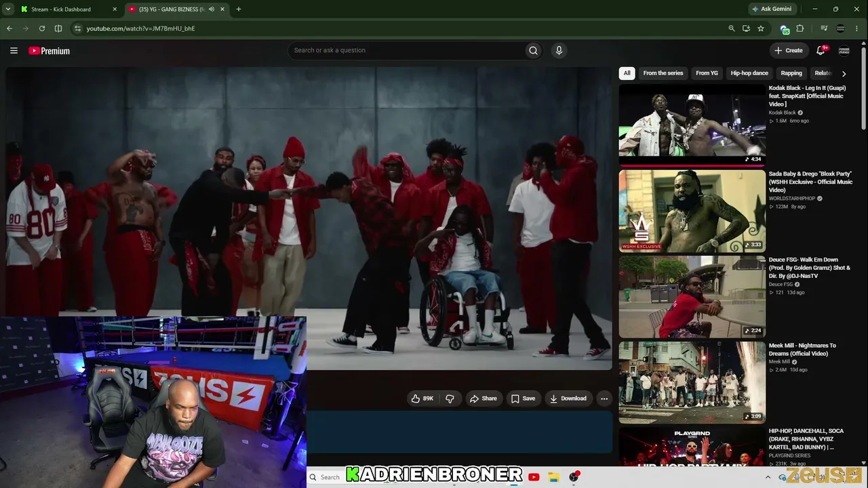Start voice search with the microphone
This screenshot has height=488, width=868.
(x=559, y=50)
